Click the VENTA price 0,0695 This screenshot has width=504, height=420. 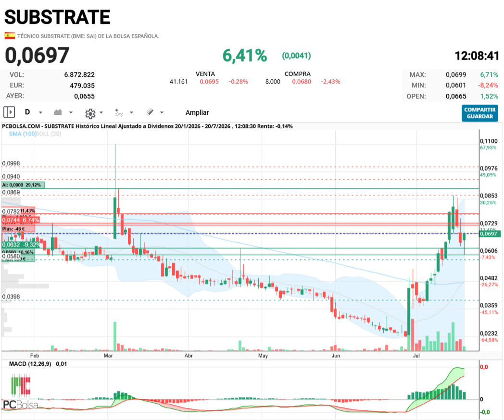coord(209,82)
